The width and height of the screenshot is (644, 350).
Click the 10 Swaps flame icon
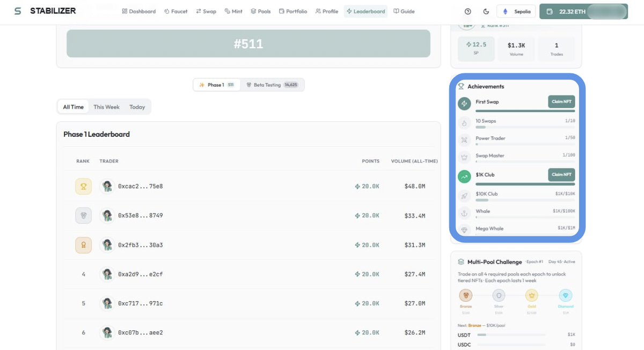tap(464, 123)
